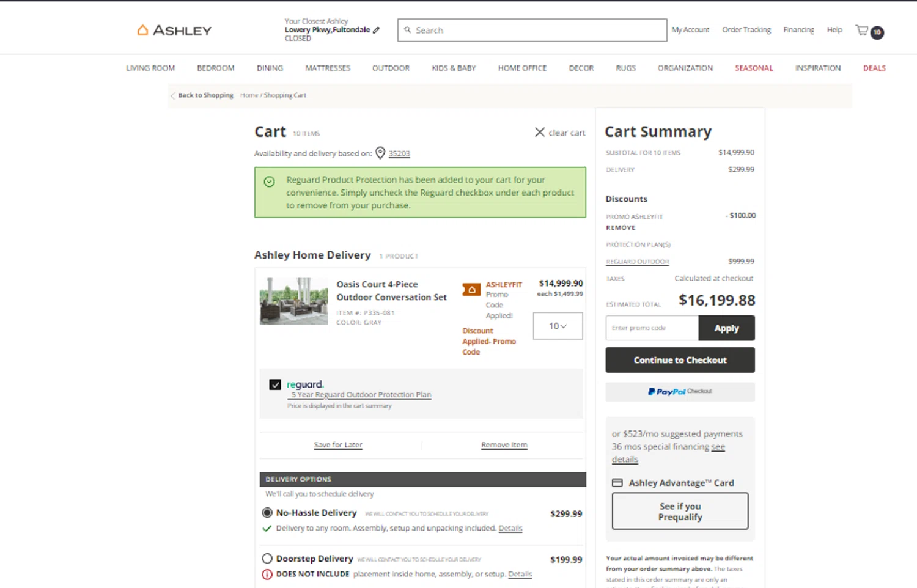The image size is (917, 588).
Task: Remove the ASHLEYFIT promo
Action: point(621,227)
